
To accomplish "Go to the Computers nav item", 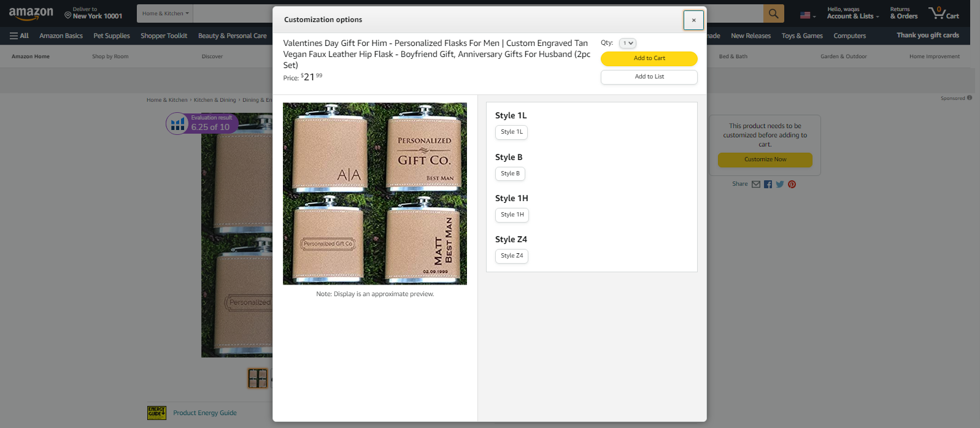I will click(849, 36).
